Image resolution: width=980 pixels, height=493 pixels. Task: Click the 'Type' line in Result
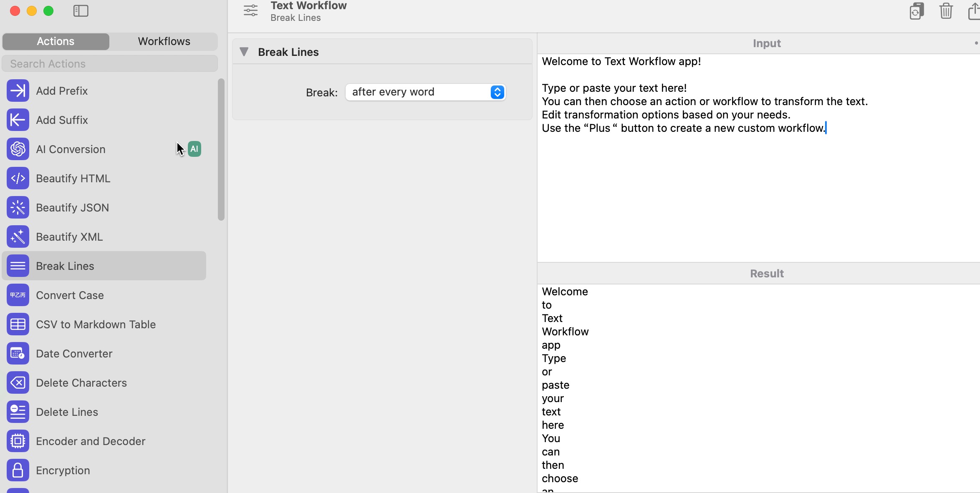click(554, 358)
